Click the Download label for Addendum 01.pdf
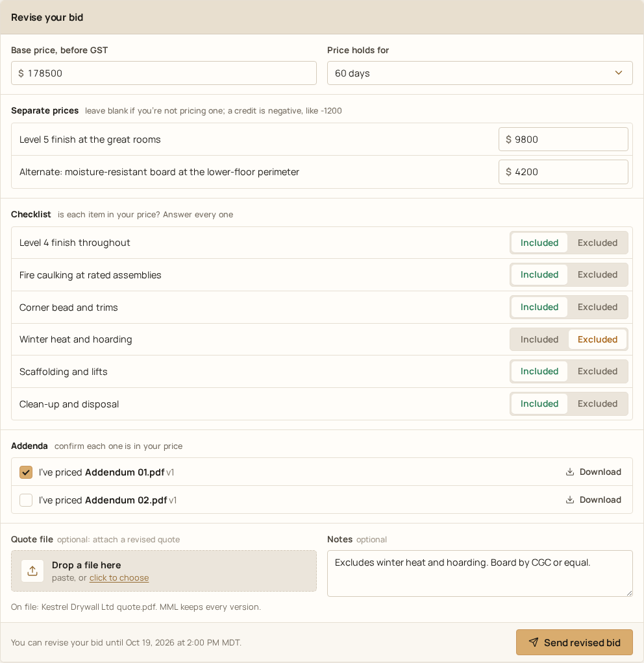The image size is (644, 663). tap(600, 472)
